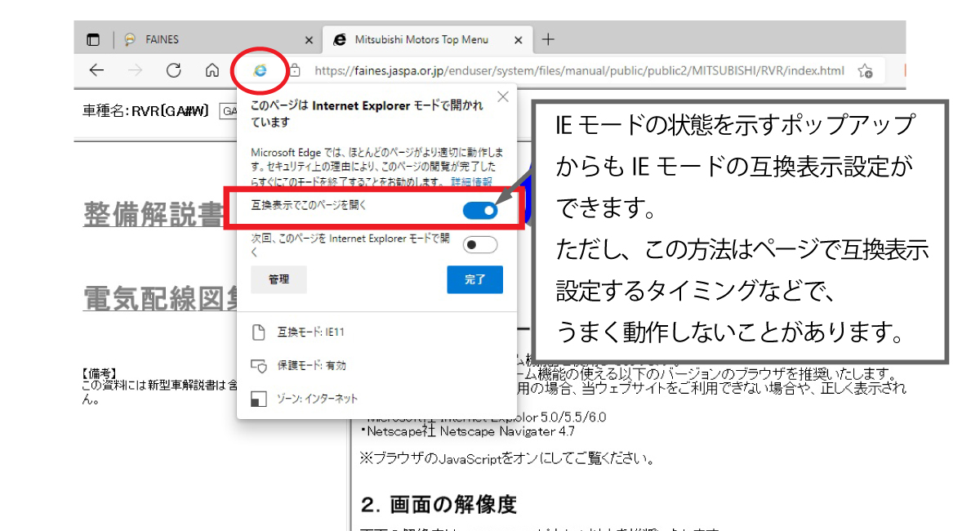This screenshot has height=531, width=980.
Task: Click the Internet Explorer mode icon
Action: pos(260,70)
